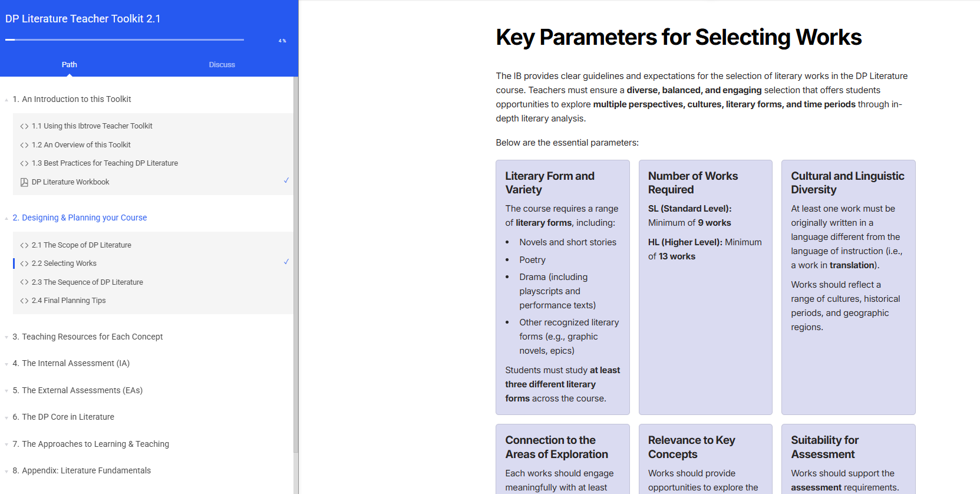
Task: Toggle completion checkmark for DP Literature Workbook
Action: point(286,180)
